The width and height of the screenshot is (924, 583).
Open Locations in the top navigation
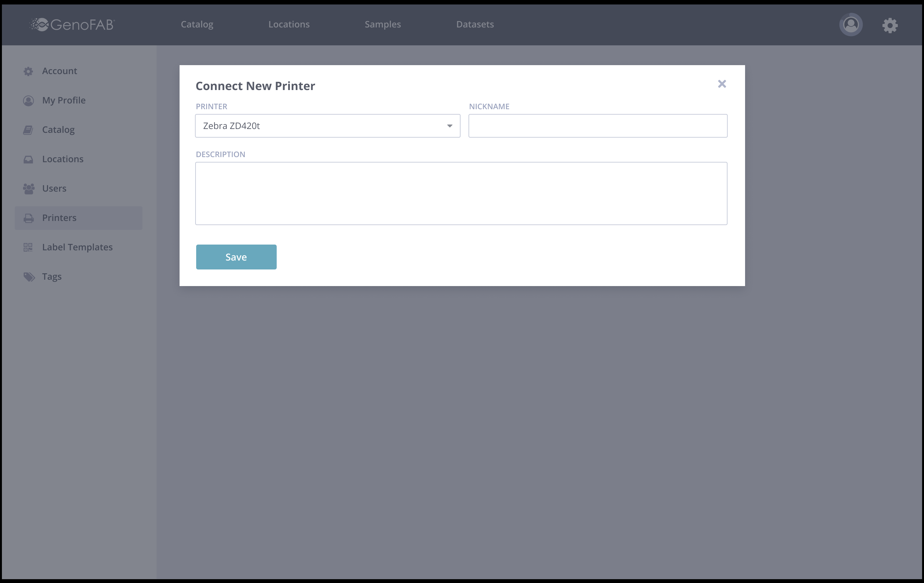pos(289,24)
